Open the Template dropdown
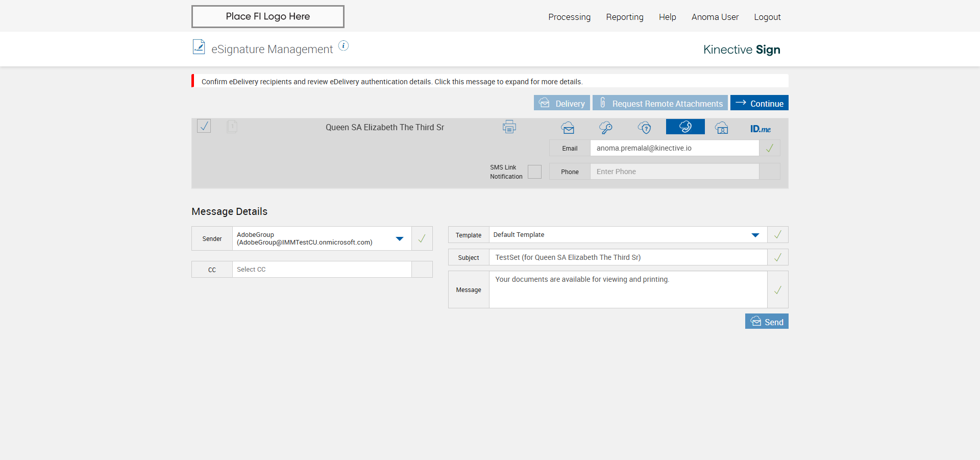 tap(755, 235)
